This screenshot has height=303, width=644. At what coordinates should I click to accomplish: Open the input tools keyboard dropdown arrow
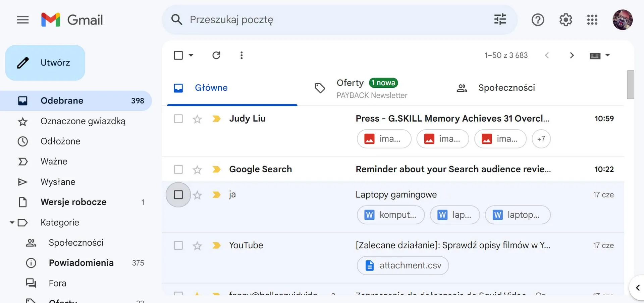tap(607, 55)
